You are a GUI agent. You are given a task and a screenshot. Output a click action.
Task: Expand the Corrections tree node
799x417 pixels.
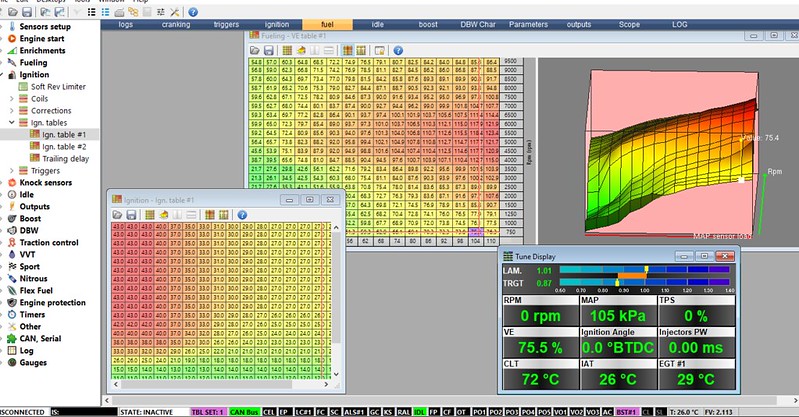[11, 111]
